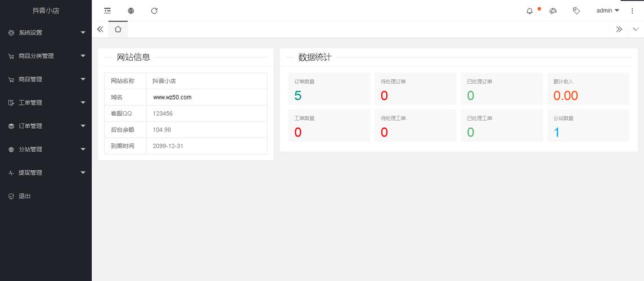Click the refresh icon in top toolbar

tap(154, 11)
